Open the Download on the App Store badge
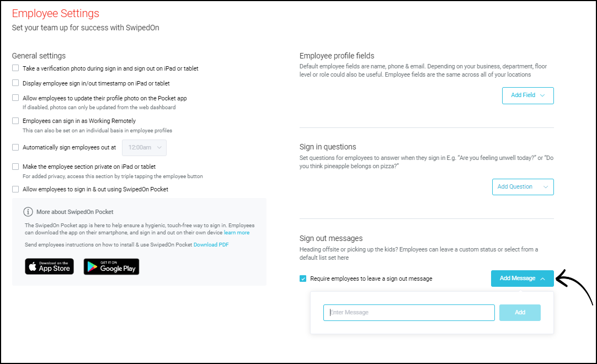The width and height of the screenshot is (597, 364). 50,266
